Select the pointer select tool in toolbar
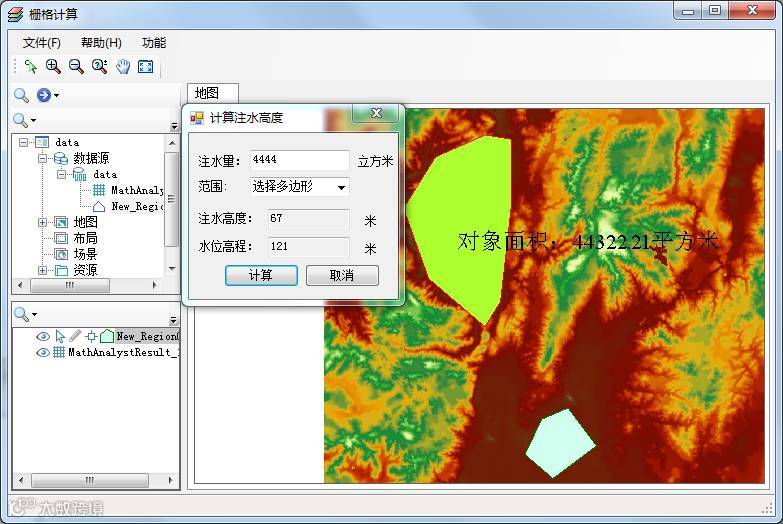The width and height of the screenshot is (783, 524). (30, 66)
